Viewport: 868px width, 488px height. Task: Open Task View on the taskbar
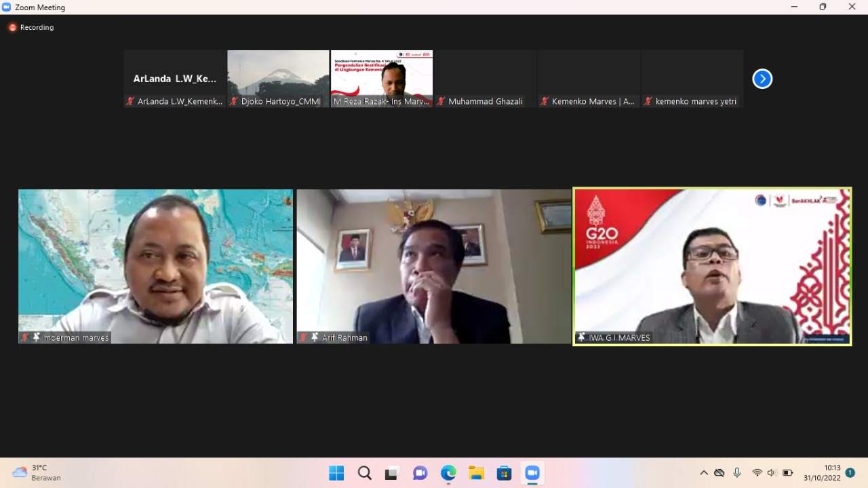(392, 473)
